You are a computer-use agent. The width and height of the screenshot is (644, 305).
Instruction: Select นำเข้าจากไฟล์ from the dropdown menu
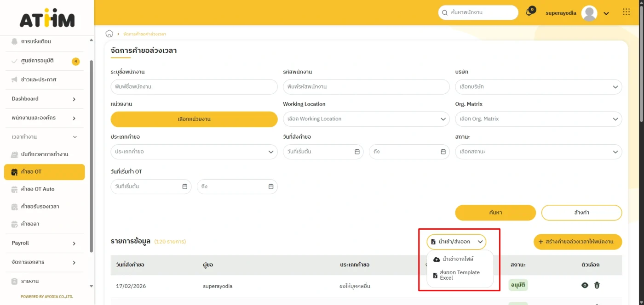[x=455, y=259]
